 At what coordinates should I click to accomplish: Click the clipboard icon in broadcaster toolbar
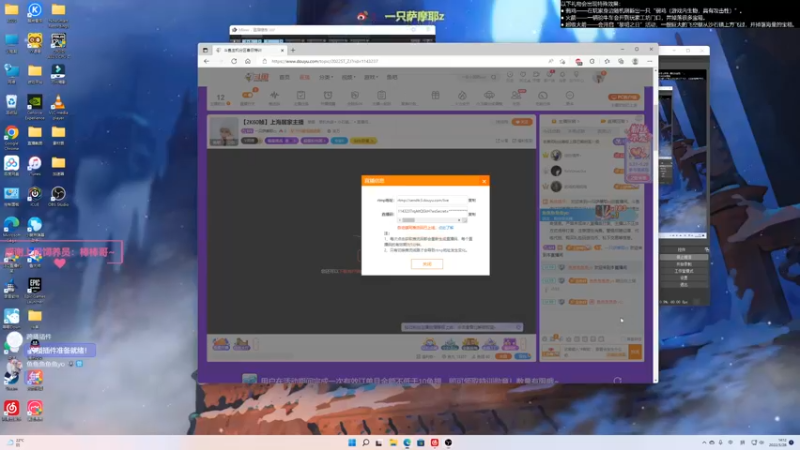point(381,95)
